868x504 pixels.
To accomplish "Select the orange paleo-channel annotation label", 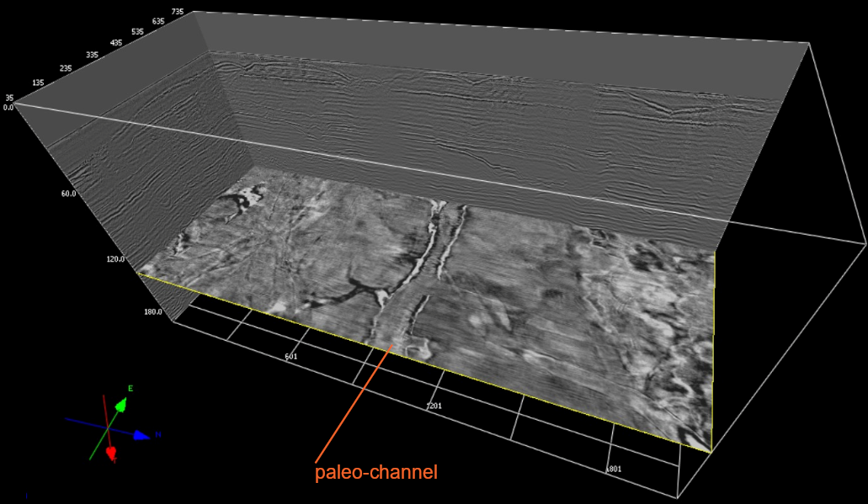I will tap(375, 473).
